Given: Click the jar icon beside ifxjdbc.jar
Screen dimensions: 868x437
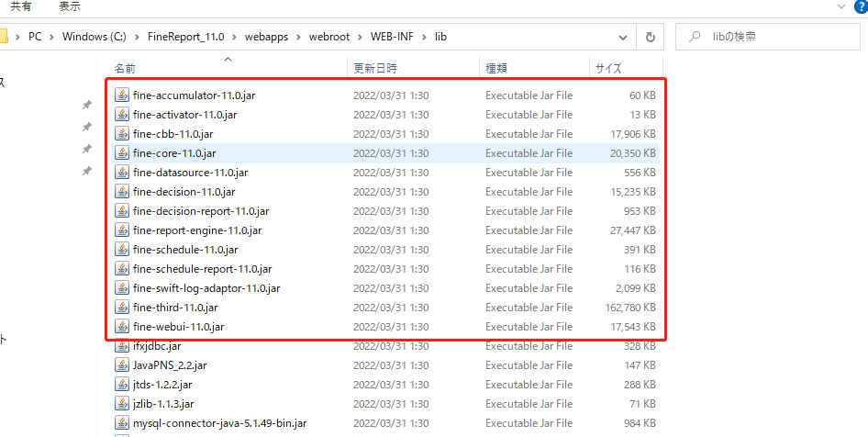Looking at the screenshot, I should click(x=121, y=346).
